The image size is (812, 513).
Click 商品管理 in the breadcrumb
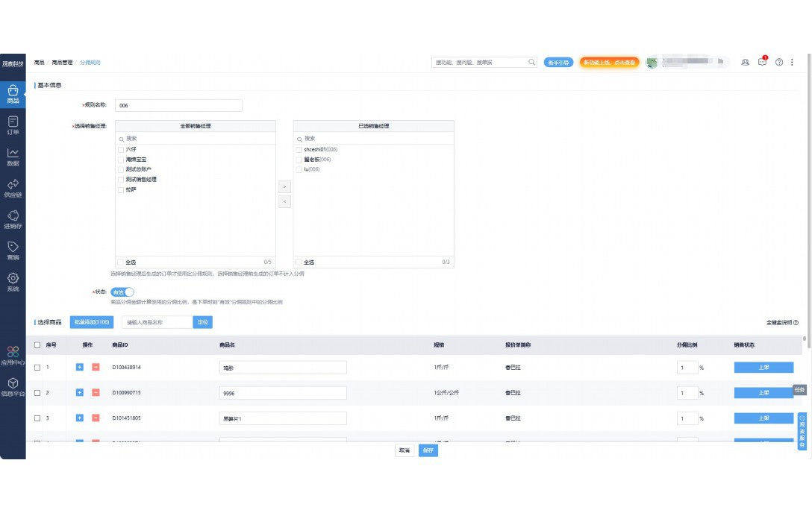(62, 63)
